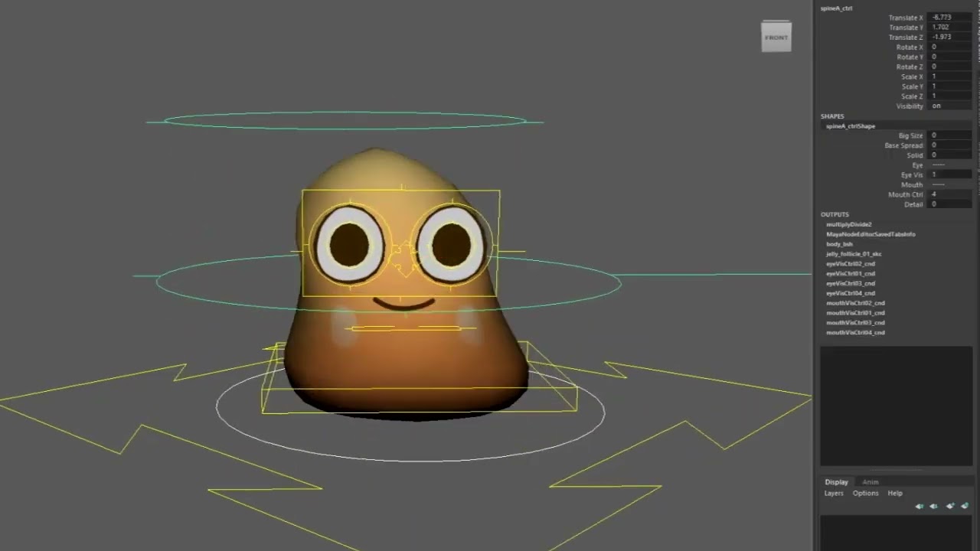Click the second layer arrow icon (move layer down)

[933, 506]
